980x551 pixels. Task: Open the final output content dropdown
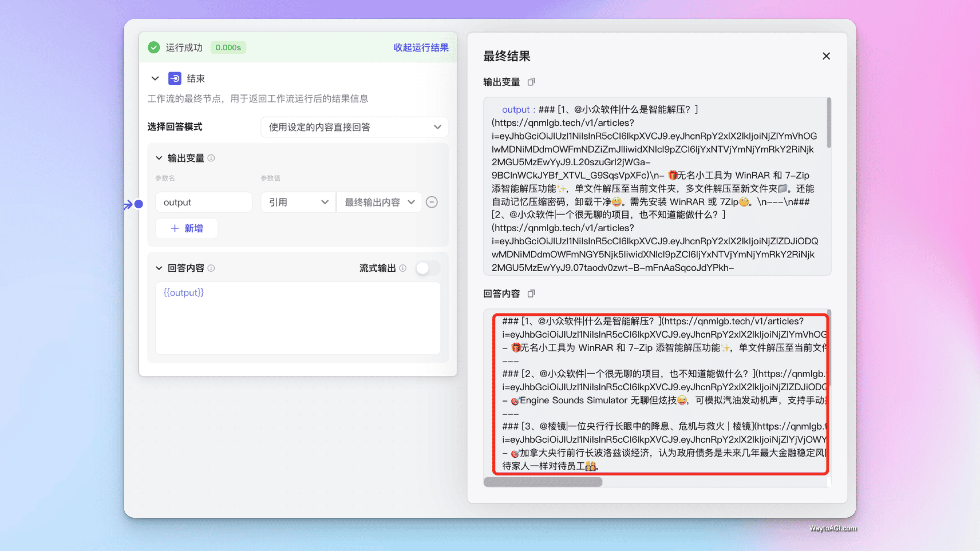[379, 202]
